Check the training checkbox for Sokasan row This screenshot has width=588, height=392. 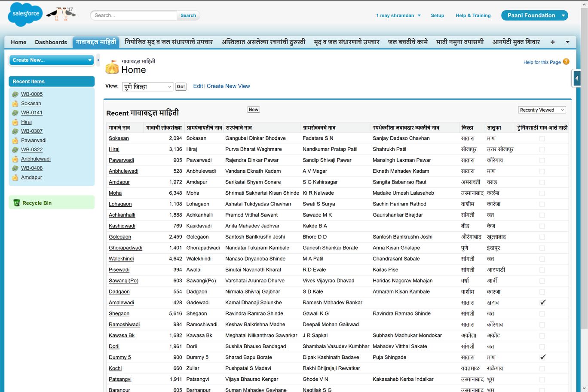click(x=542, y=138)
